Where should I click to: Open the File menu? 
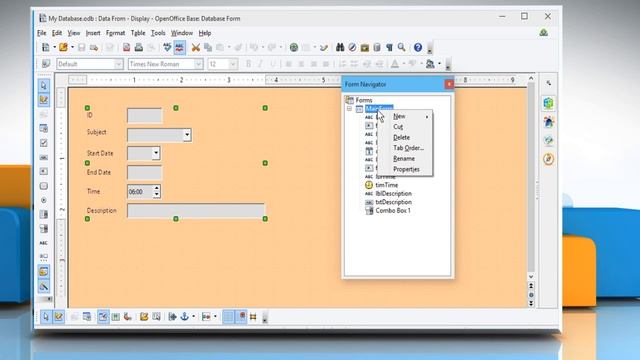click(41, 33)
